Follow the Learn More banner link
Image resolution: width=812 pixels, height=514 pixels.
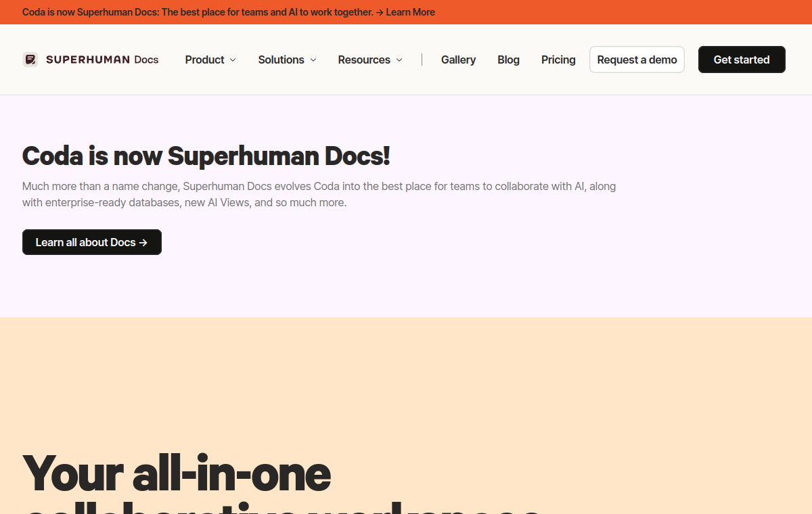pyautogui.click(x=410, y=12)
